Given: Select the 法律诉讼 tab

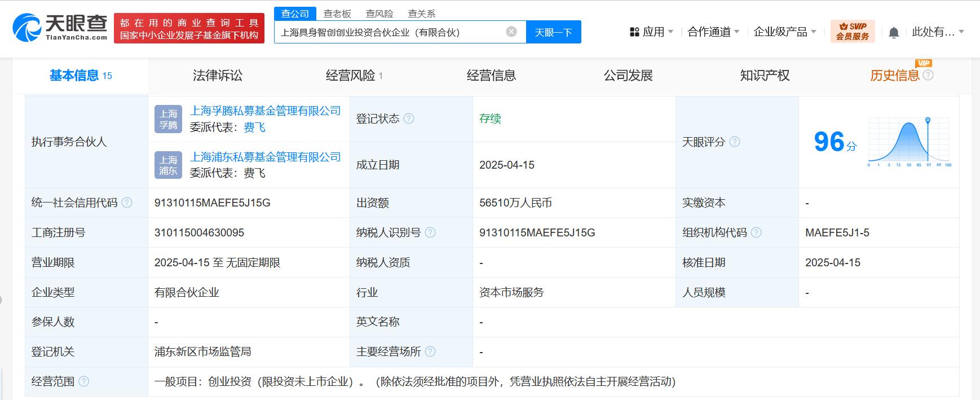Looking at the screenshot, I should click(218, 76).
